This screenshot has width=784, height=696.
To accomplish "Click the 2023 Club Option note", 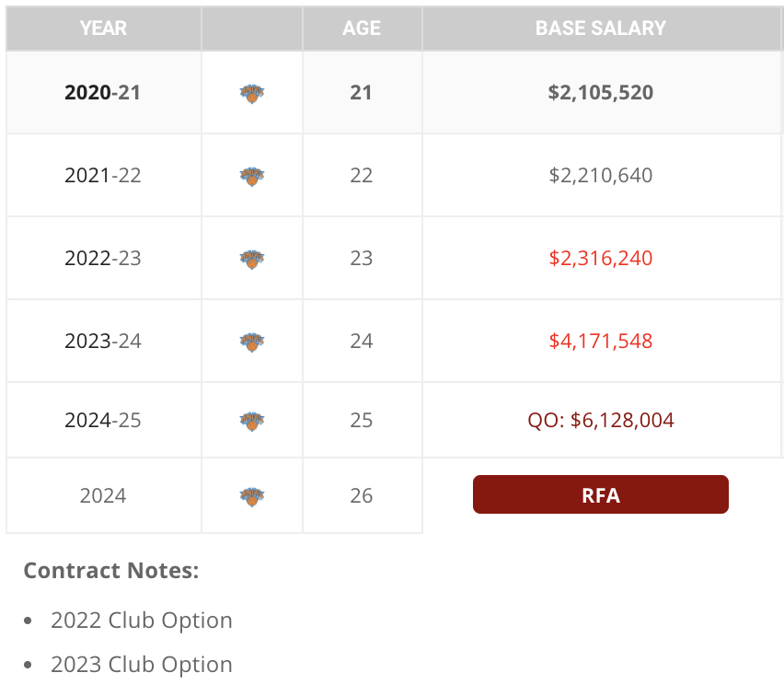I will coord(142,665).
